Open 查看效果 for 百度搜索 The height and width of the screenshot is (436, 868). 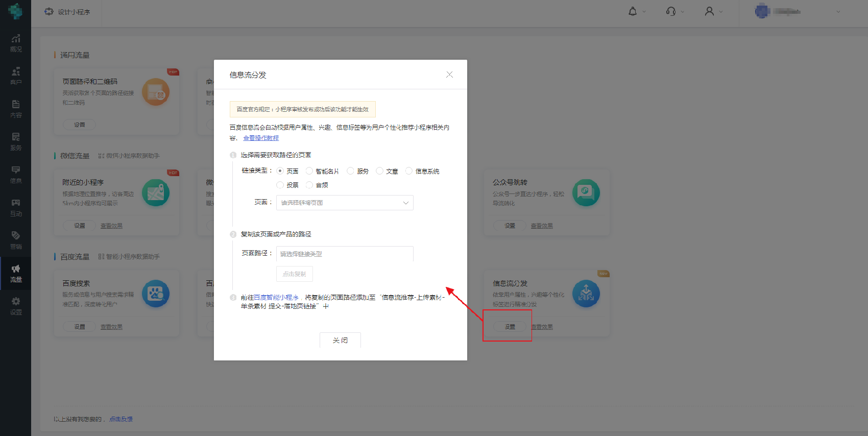coord(111,327)
